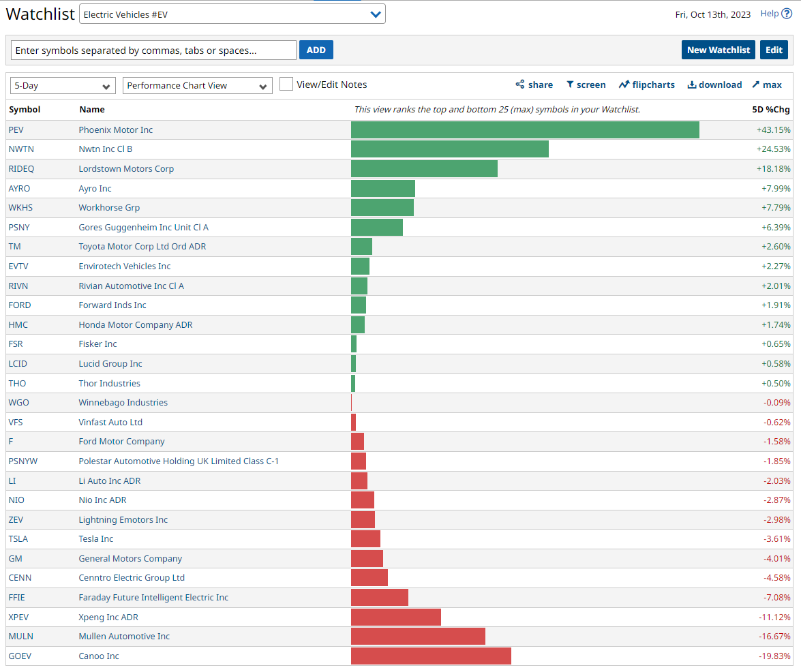Image resolution: width=801 pixels, height=672 pixels.
Task: Click the ADD button
Action: tap(316, 50)
